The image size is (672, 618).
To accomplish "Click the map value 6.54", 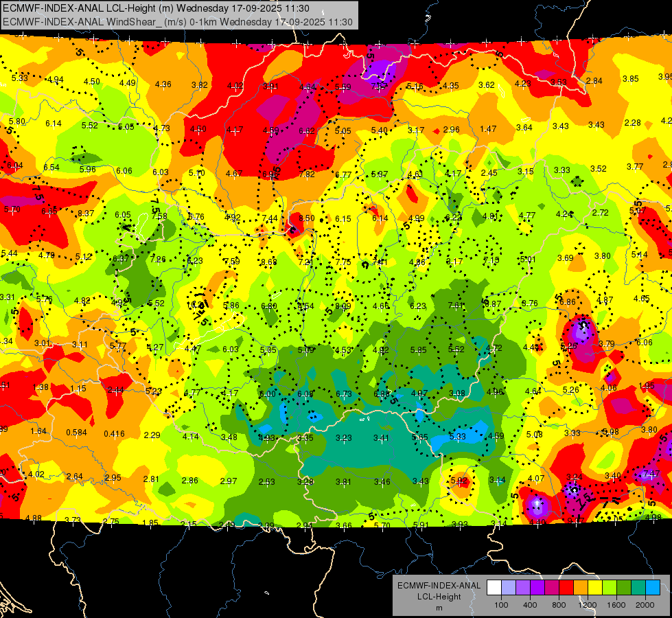I will click(x=51, y=168).
